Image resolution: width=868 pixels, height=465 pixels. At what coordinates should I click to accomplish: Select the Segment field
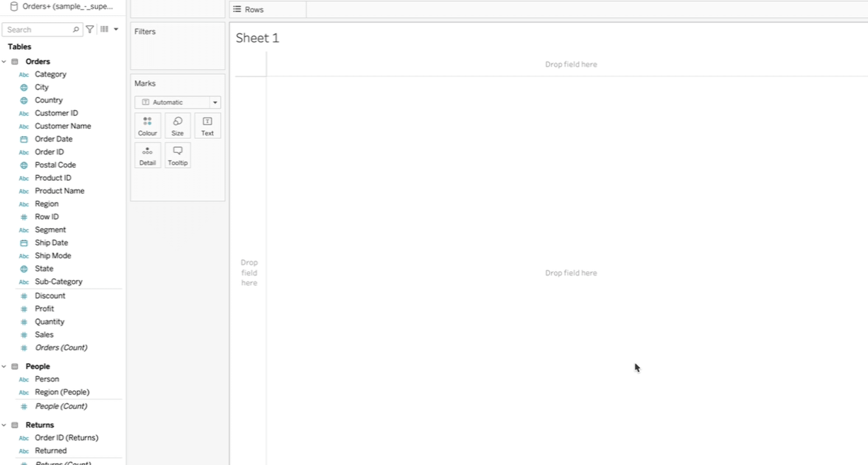(51, 230)
